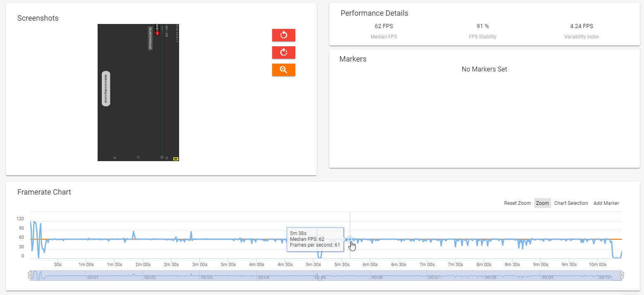
Task: Click Add Marker
Action: coord(606,203)
